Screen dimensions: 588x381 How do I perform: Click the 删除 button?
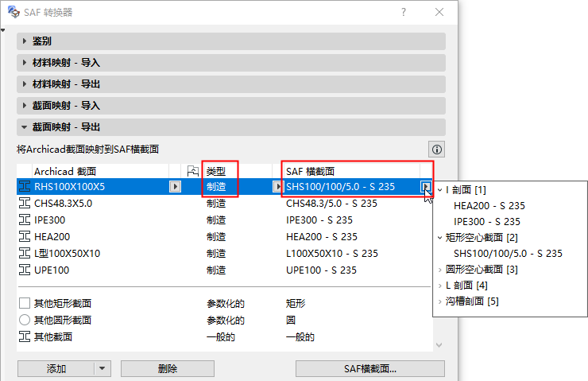click(167, 368)
